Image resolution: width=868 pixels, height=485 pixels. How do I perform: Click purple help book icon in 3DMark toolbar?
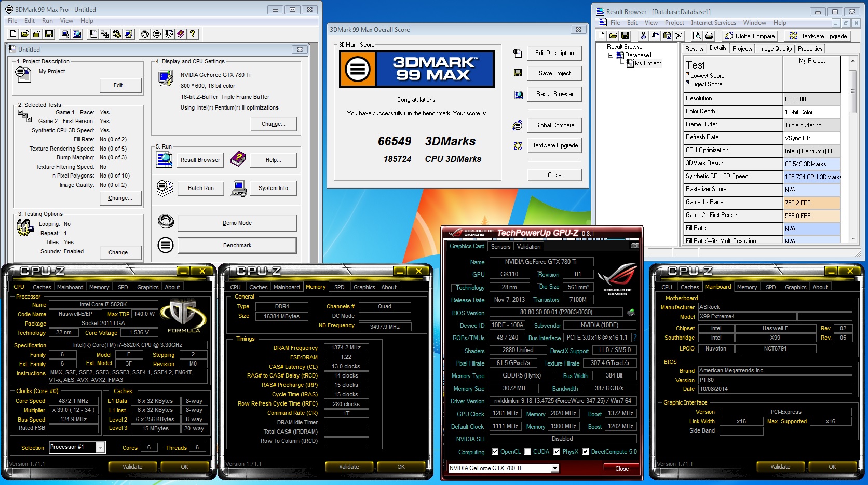click(181, 34)
